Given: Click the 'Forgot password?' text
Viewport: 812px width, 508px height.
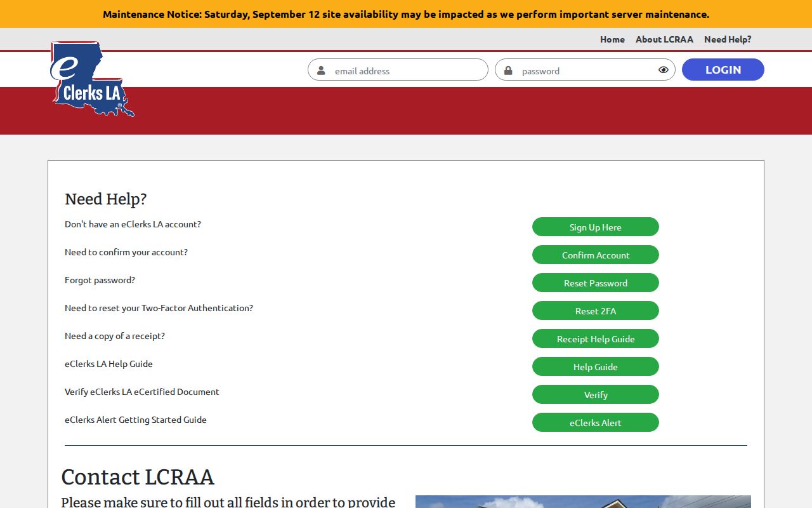Looking at the screenshot, I should tap(100, 280).
